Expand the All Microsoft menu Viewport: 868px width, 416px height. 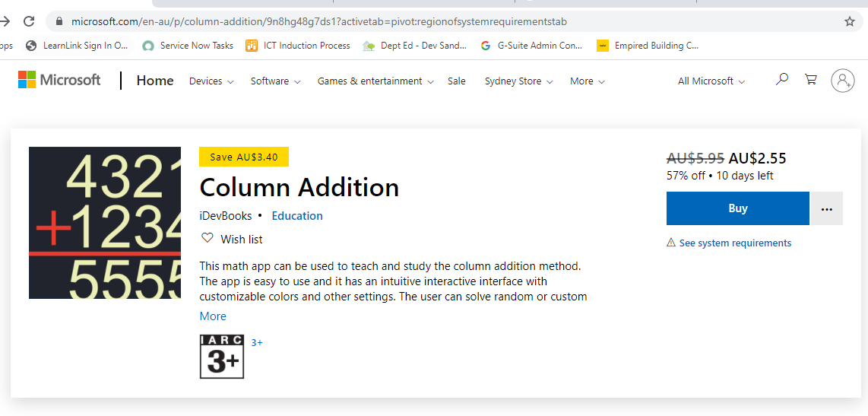click(x=711, y=81)
